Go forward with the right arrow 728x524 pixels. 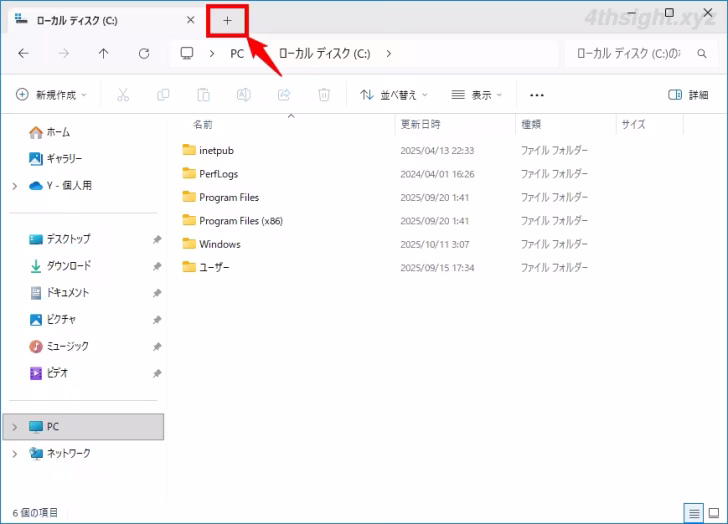pyautogui.click(x=64, y=53)
